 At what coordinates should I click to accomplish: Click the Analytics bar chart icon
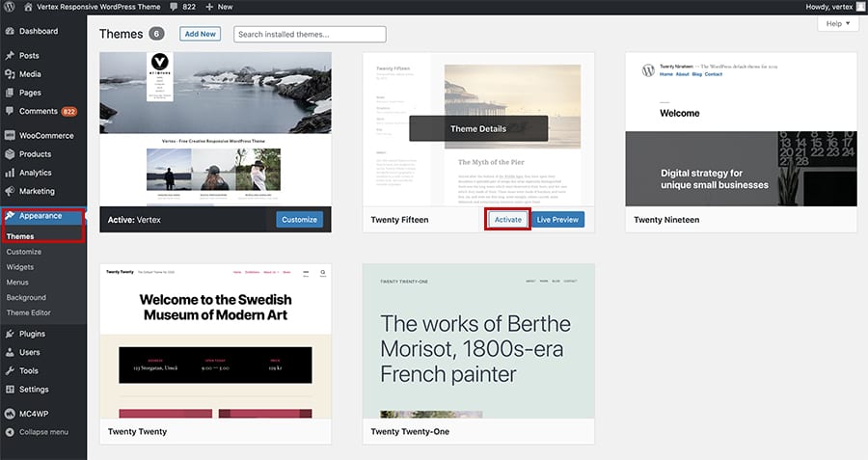[10, 173]
